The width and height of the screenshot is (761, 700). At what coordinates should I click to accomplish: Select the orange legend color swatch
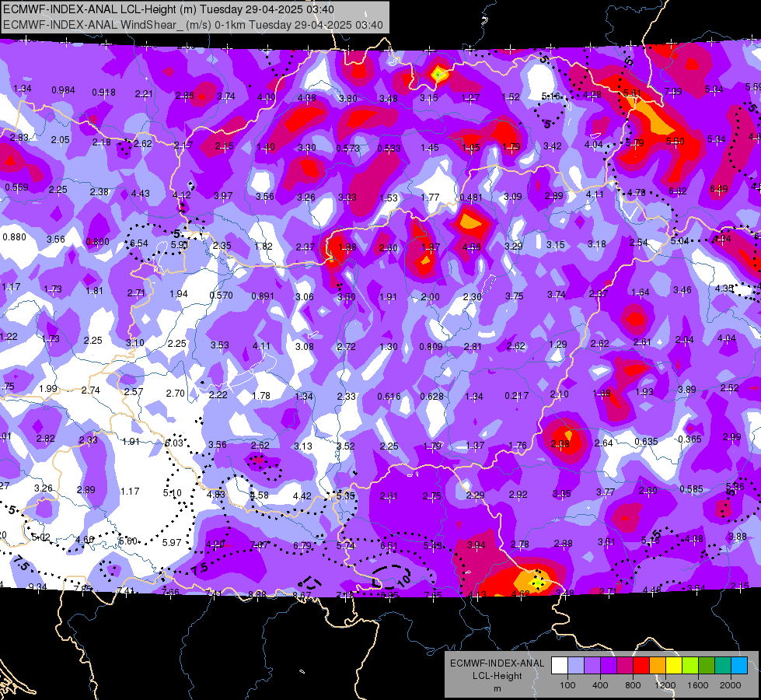click(x=658, y=666)
